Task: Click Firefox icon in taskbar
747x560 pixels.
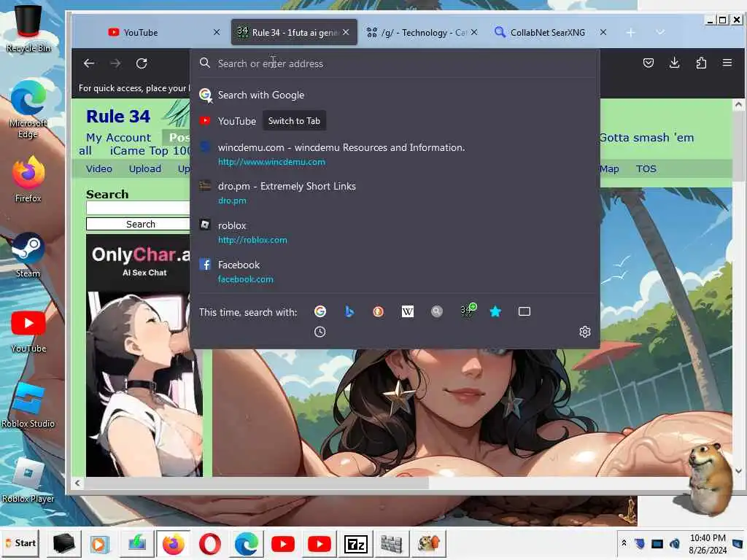Action: [x=174, y=544]
